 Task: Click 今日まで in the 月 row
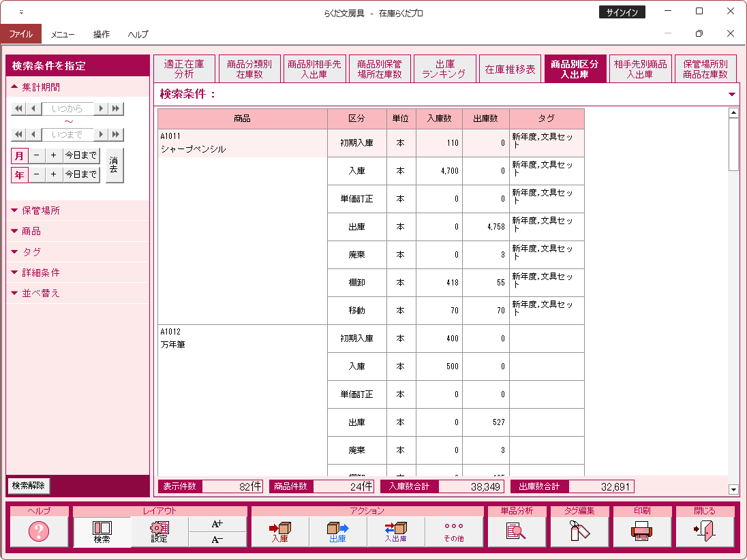pyautogui.click(x=81, y=156)
